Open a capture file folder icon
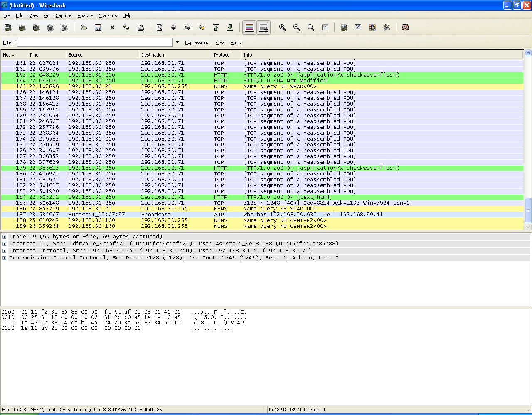Viewport: 532px width, 415px height. (84, 27)
